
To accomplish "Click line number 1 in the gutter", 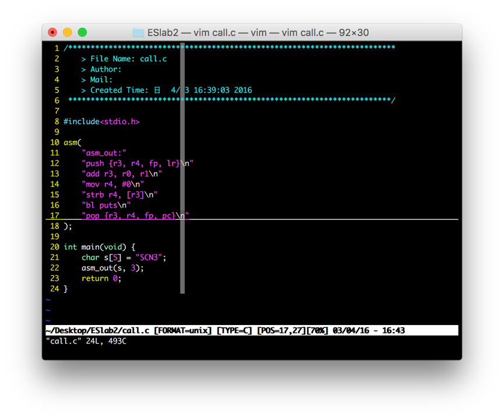I will coord(57,48).
